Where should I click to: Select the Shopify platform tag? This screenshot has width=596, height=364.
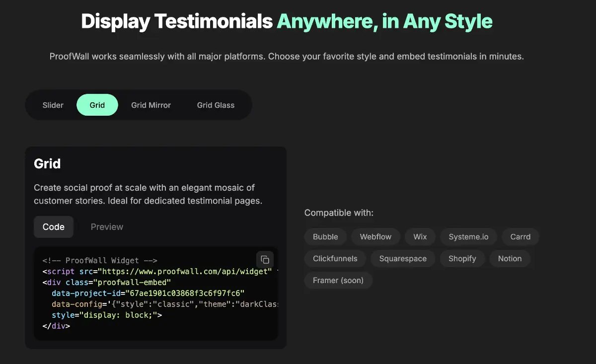click(462, 259)
